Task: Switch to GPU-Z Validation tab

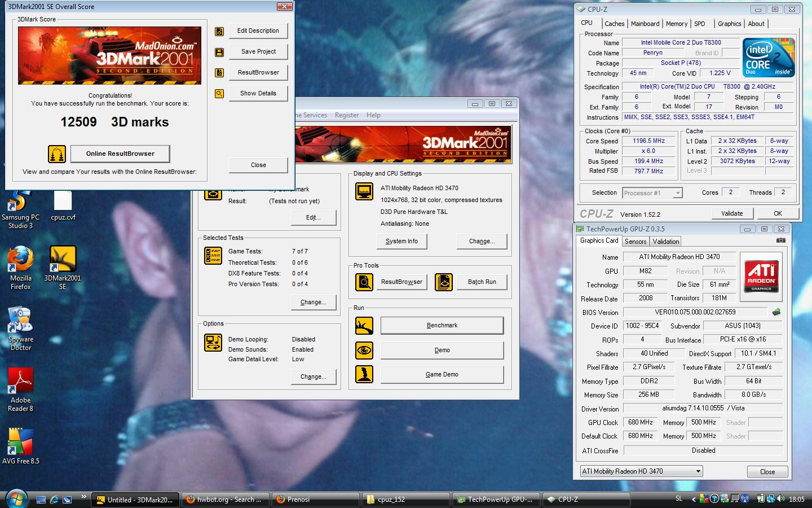Action: click(666, 242)
